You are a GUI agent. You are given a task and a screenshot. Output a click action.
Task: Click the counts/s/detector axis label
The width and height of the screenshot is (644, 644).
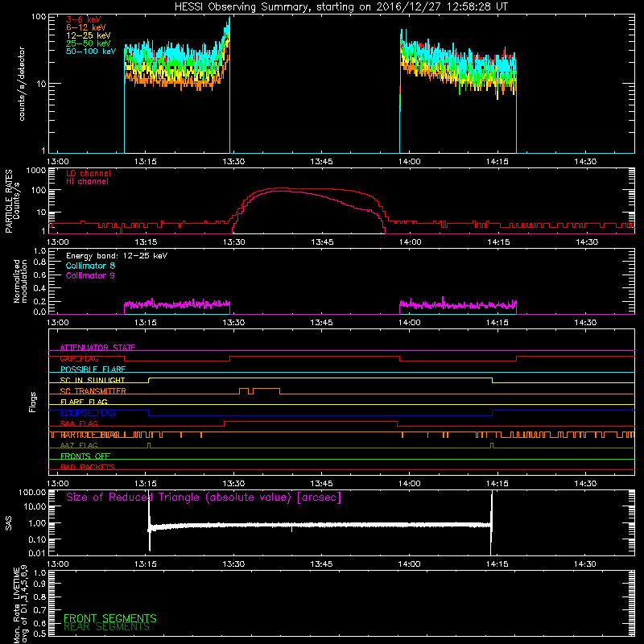pyautogui.click(x=22, y=84)
